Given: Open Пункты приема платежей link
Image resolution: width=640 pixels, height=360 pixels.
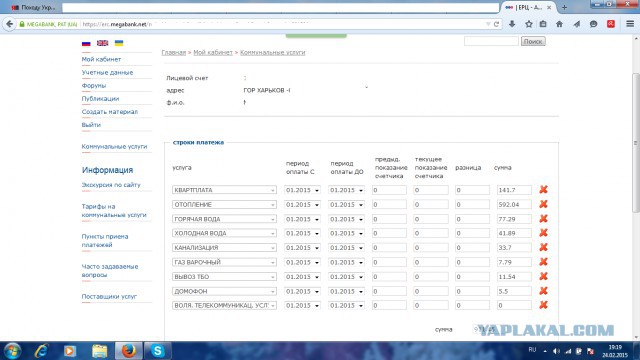Looking at the screenshot, I should (x=105, y=240).
